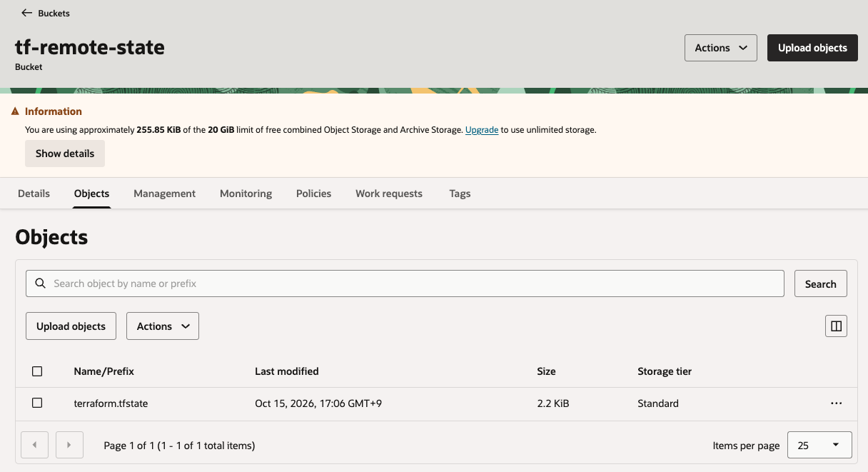The width and height of the screenshot is (868, 472).
Task: Select the terraform.tfstate row checkbox
Action: (x=37, y=403)
